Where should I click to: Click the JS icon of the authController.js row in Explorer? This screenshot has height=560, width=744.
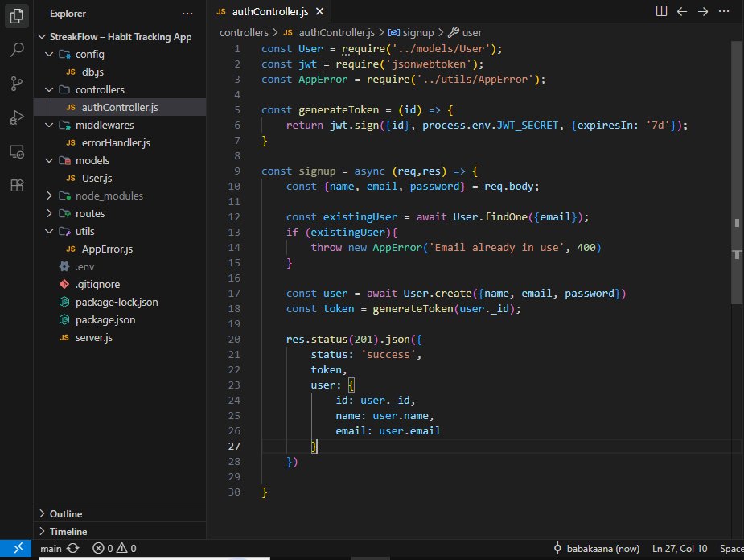pos(71,107)
